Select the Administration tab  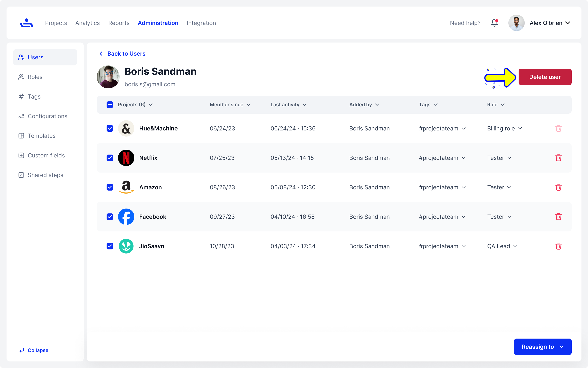(x=158, y=23)
